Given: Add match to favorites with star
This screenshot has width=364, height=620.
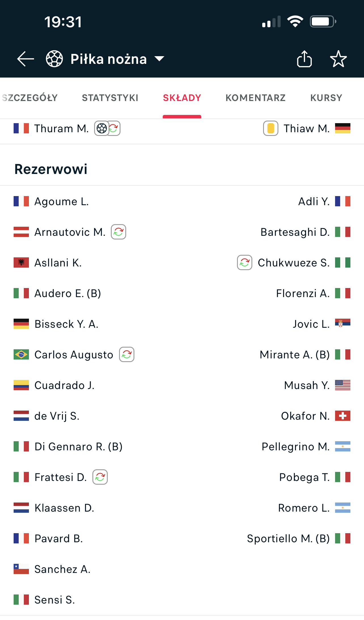Looking at the screenshot, I should (x=338, y=59).
